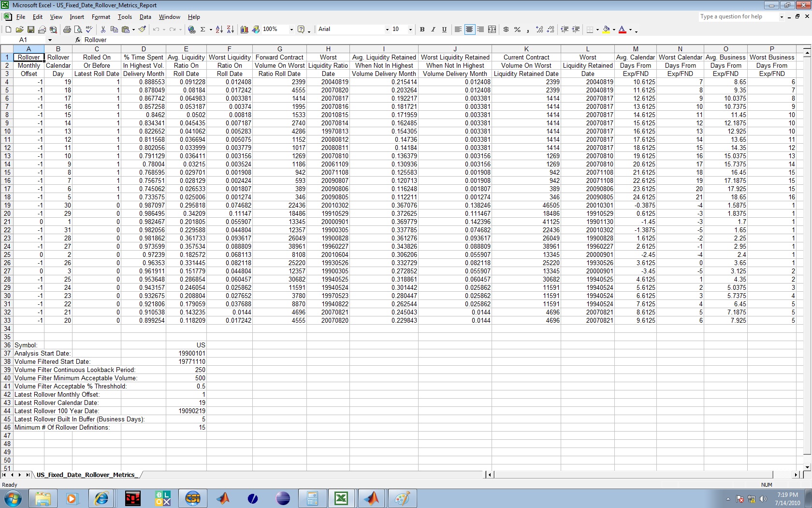Switch to US_Fixed_Date_Rollover_Metrics sheet tab

(86, 475)
